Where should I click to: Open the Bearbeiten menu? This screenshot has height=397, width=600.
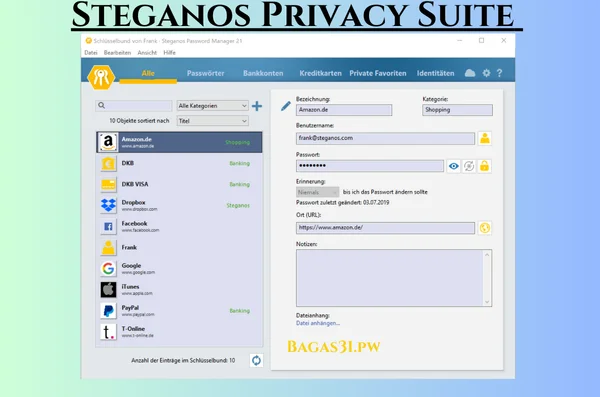click(x=117, y=52)
